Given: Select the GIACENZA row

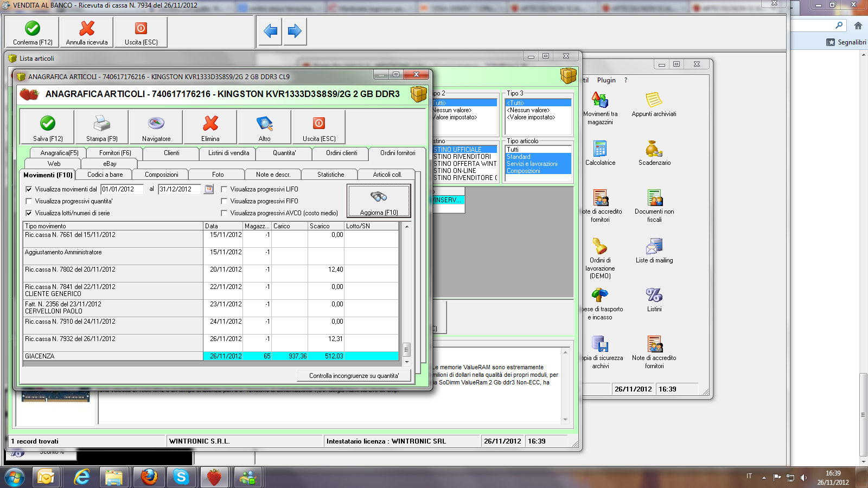Looking at the screenshot, I should click(210, 356).
